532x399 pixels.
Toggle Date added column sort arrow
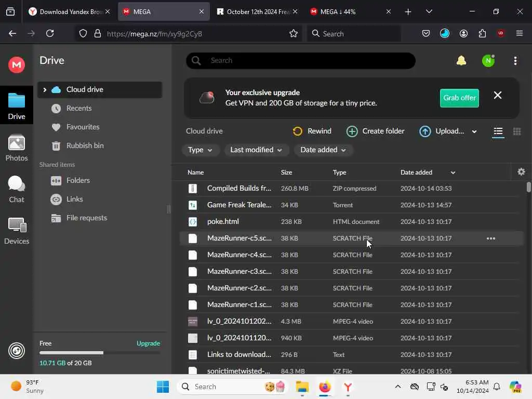coord(453,172)
